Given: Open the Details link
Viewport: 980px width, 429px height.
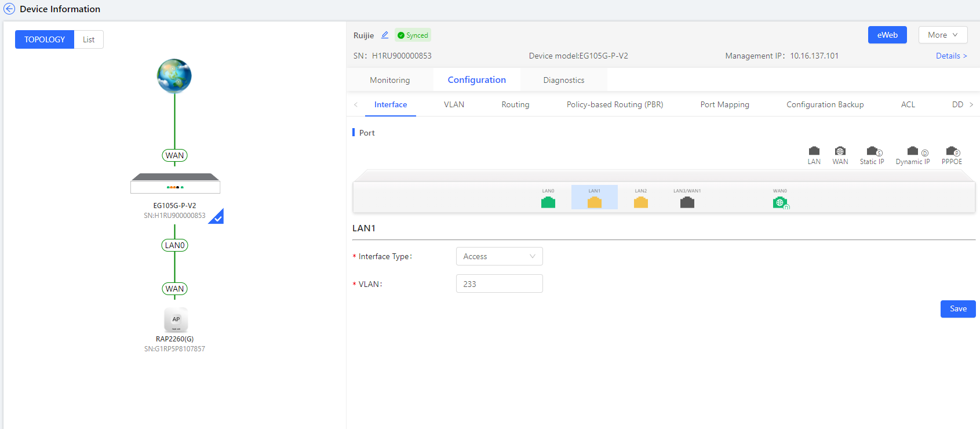Looking at the screenshot, I should click(951, 56).
